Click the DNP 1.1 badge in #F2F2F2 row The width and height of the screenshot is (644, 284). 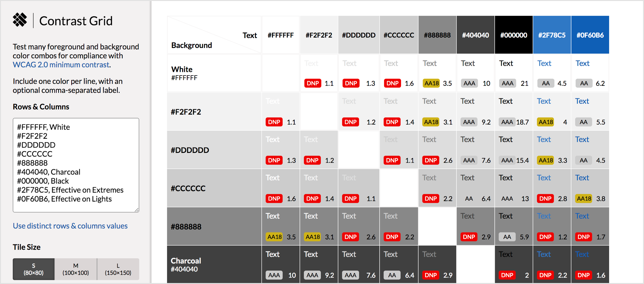pyautogui.click(x=274, y=122)
